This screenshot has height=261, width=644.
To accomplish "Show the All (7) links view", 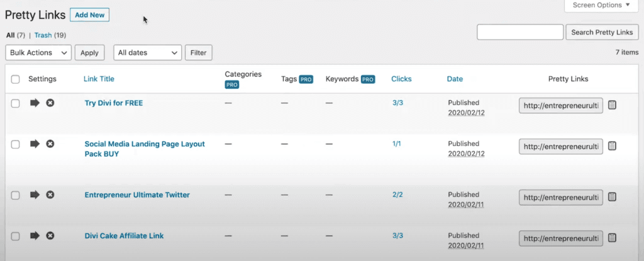I will pyautogui.click(x=16, y=35).
